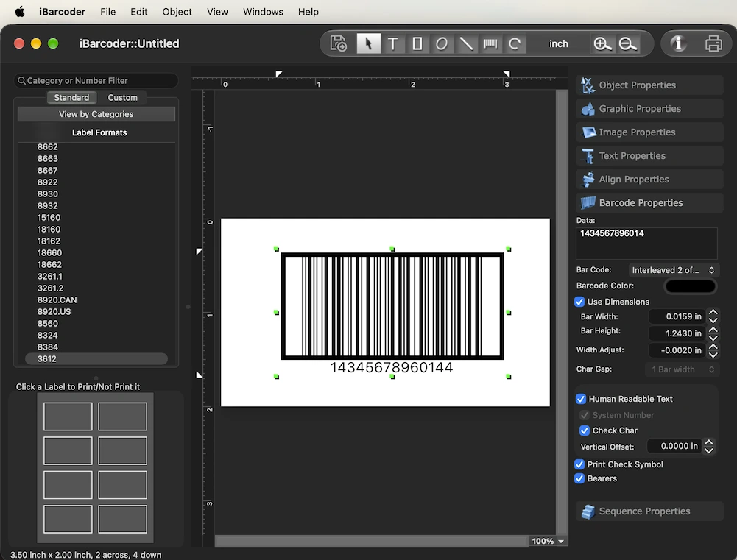Viewport: 737px width, 560px height.
Task: Click the Barcode Color swatch
Action: point(690,286)
